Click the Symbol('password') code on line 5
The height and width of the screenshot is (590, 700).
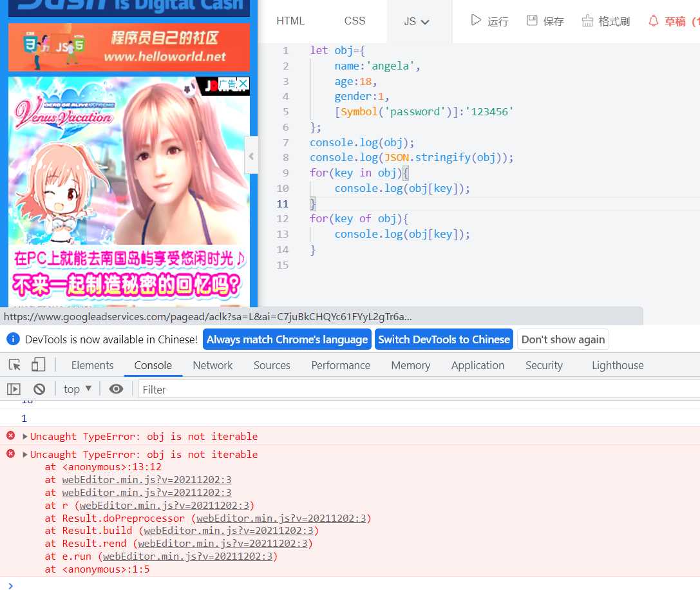coord(396,111)
